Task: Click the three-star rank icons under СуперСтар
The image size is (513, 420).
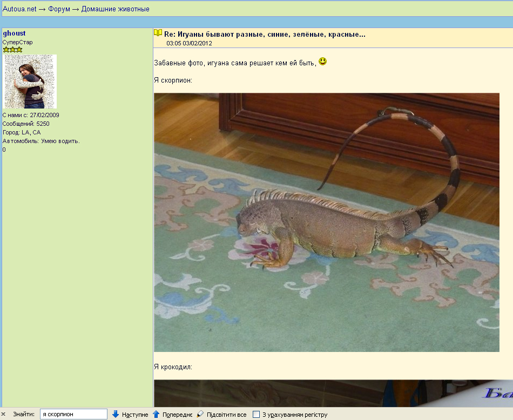Action: point(12,50)
